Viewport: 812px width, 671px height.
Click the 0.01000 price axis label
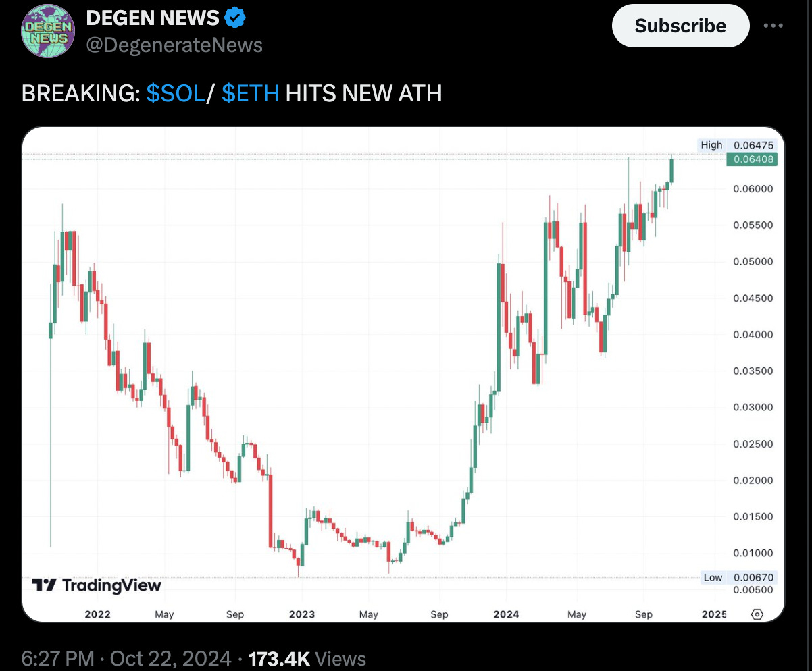tap(753, 553)
